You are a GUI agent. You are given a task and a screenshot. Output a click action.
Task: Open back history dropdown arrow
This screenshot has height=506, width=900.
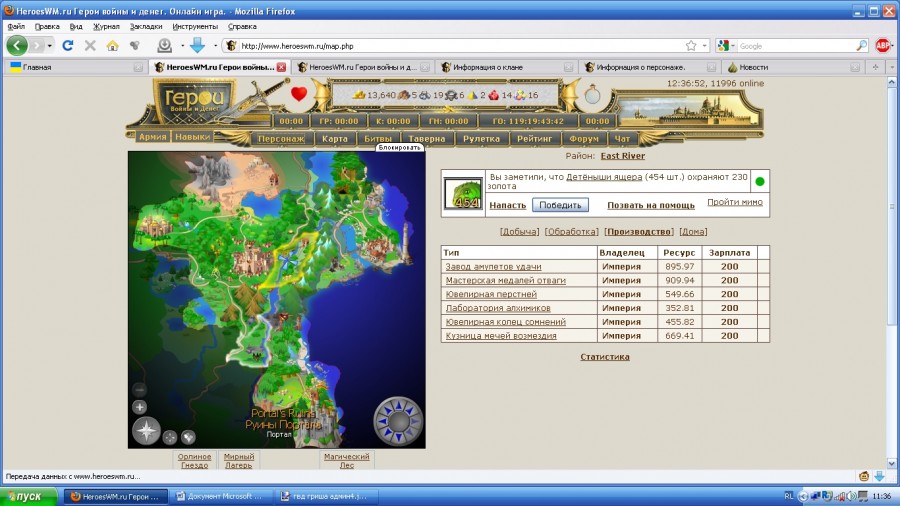pos(49,46)
